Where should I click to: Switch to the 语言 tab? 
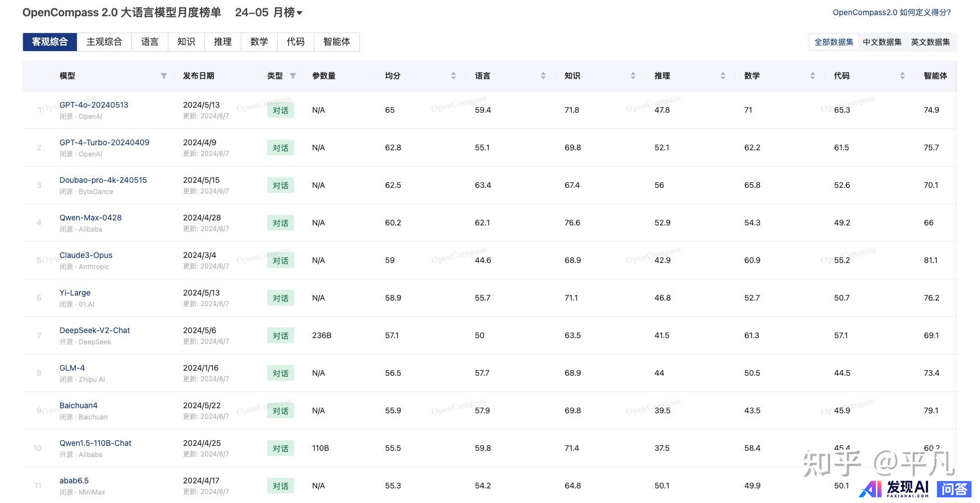[150, 42]
